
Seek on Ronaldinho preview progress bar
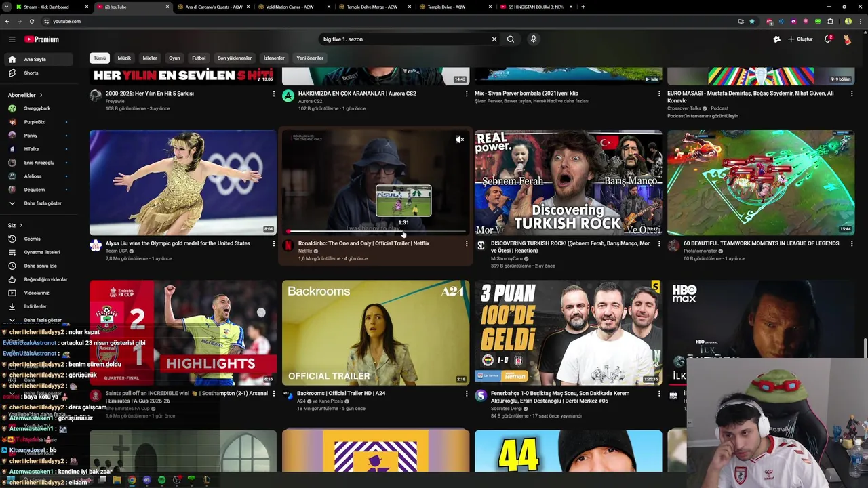pyautogui.click(x=376, y=232)
